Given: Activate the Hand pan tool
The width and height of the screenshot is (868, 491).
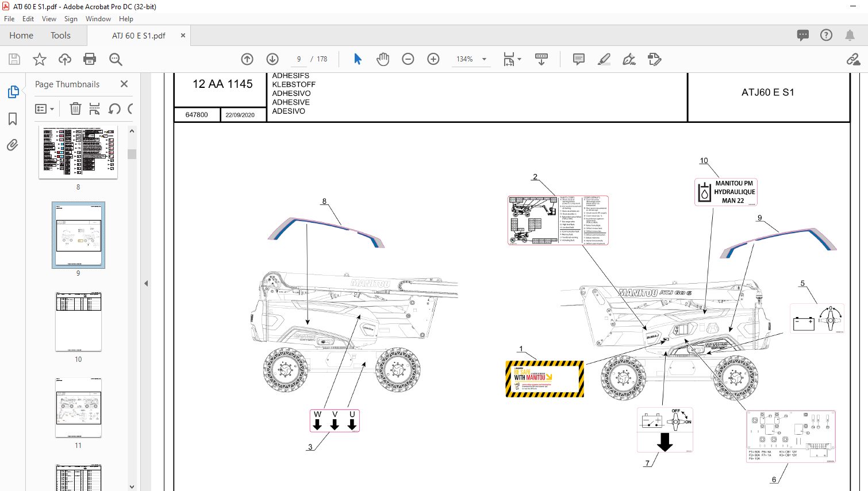Looking at the screenshot, I should tap(383, 59).
